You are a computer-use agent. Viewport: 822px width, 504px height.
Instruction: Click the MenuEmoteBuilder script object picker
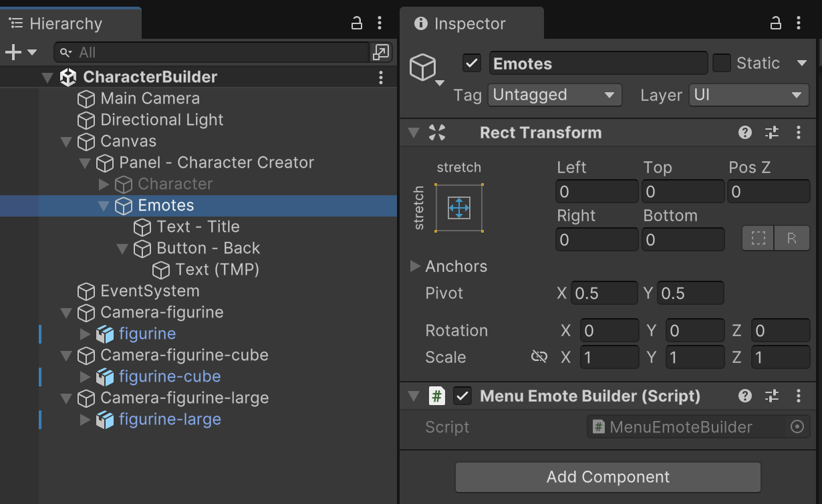tap(797, 427)
